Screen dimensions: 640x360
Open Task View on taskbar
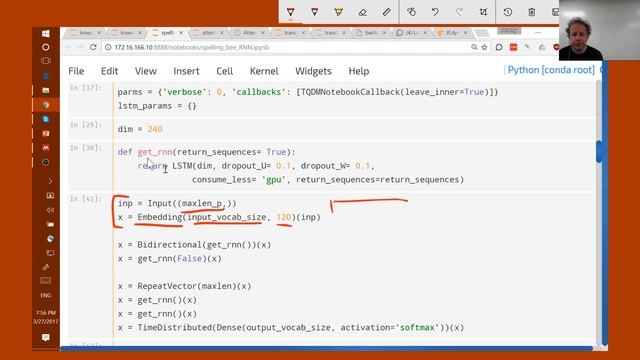[x=46, y=61]
